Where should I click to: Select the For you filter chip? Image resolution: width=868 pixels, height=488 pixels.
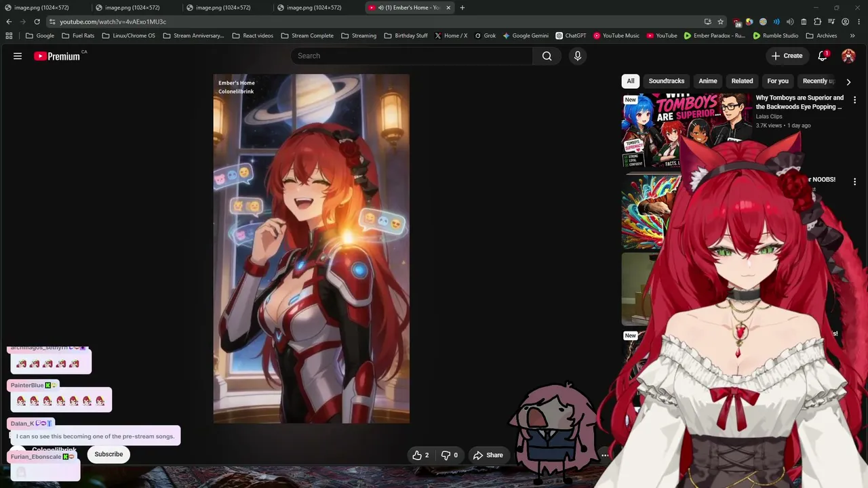click(778, 81)
